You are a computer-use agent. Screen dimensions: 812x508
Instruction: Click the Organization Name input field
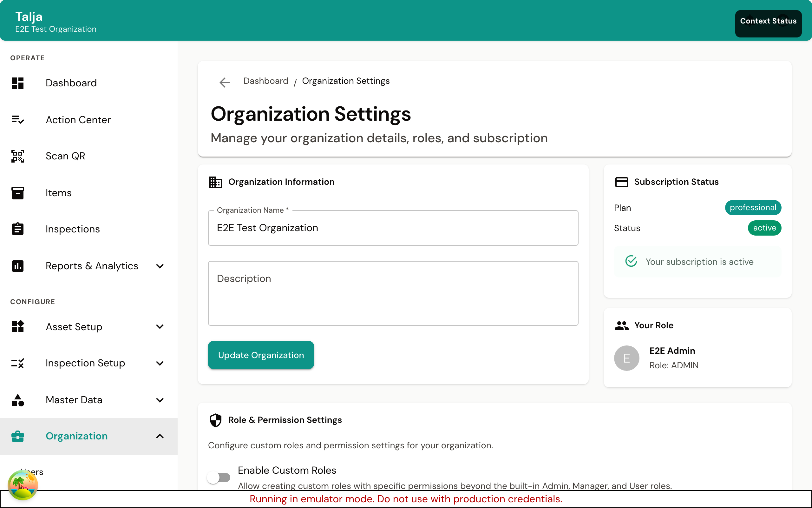(393, 228)
